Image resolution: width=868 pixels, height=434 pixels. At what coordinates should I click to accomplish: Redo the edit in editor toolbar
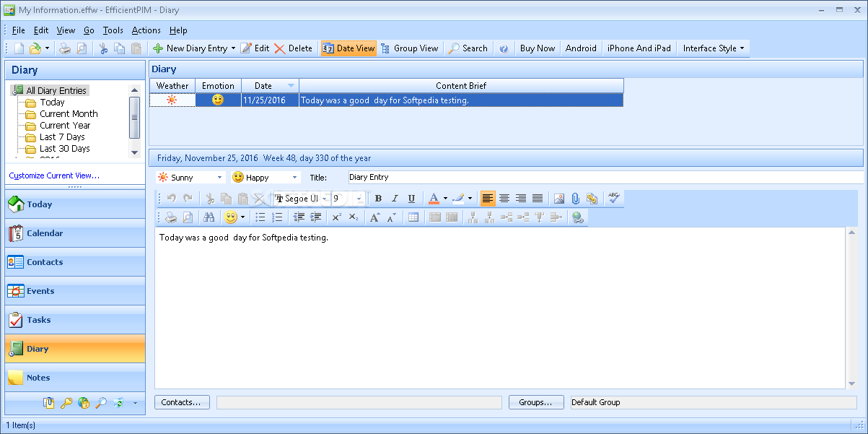pos(188,199)
